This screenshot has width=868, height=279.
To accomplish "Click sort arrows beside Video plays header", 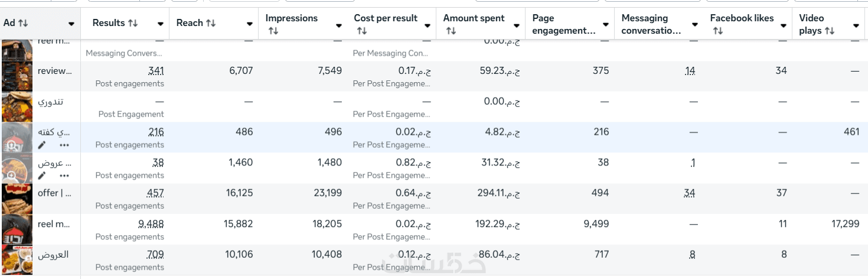I will (829, 31).
